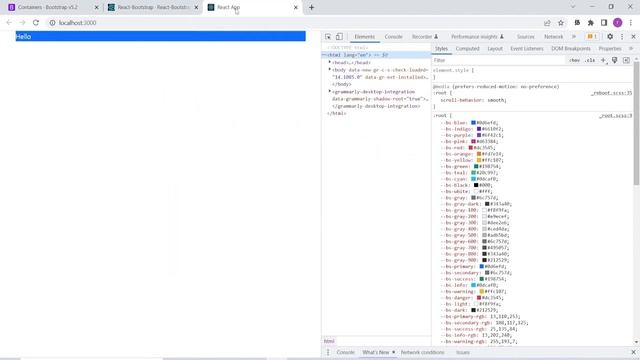Open the browser extensions puzzle icon
Viewport: 640px width, 360px height.
click(591, 23)
